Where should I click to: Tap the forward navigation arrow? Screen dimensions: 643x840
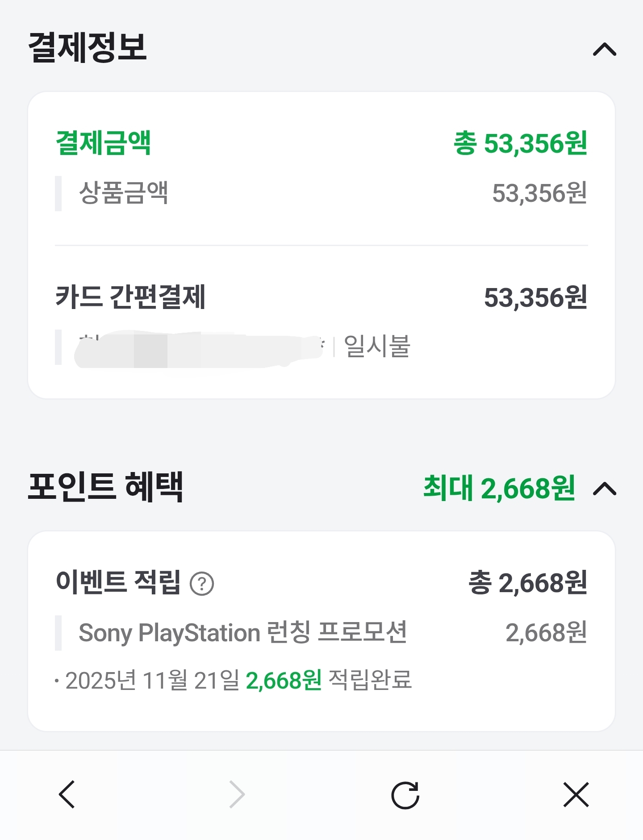pyautogui.click(x=237, y=794)
